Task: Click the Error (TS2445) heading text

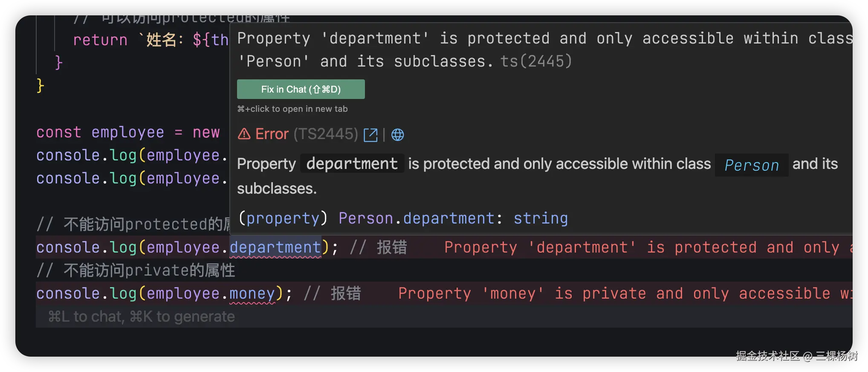Action: point(307,134)
